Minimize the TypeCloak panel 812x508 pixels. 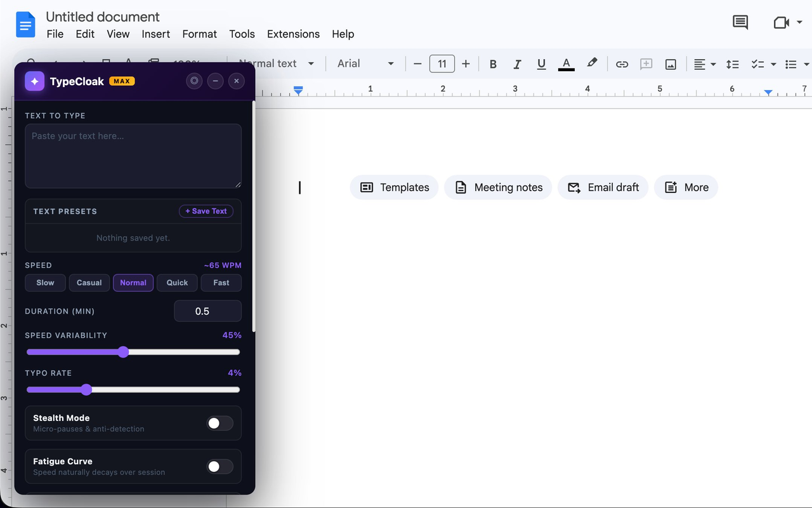(x=216, y=81)
